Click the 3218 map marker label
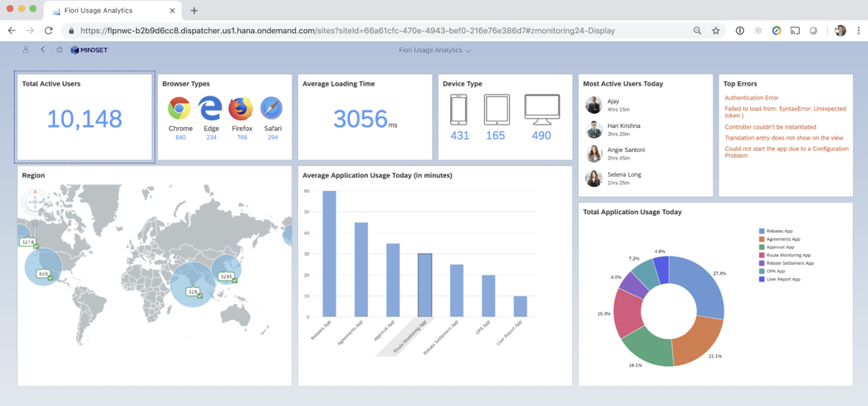Image resolution: width=868 pixels, height=406 pixels. coord(27,242)
